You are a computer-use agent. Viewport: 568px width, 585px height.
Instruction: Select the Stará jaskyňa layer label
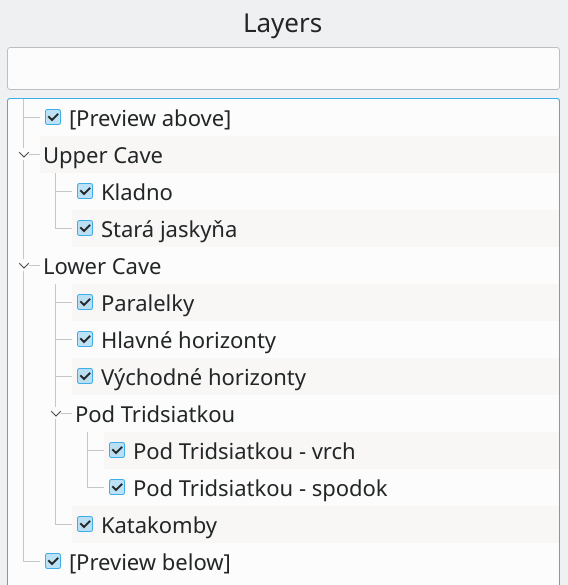[169, 229]
